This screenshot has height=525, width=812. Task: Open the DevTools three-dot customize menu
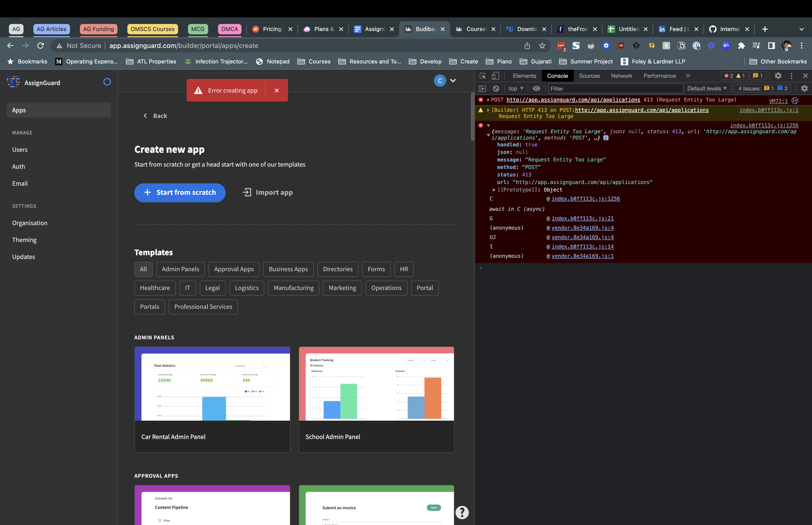pyautogui.click(x=792, y=76)
